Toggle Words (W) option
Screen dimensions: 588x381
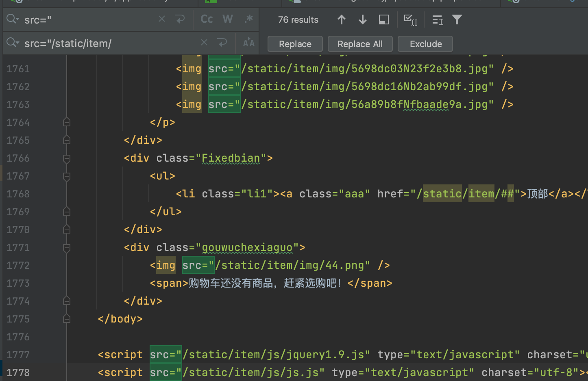click(228, 19)
